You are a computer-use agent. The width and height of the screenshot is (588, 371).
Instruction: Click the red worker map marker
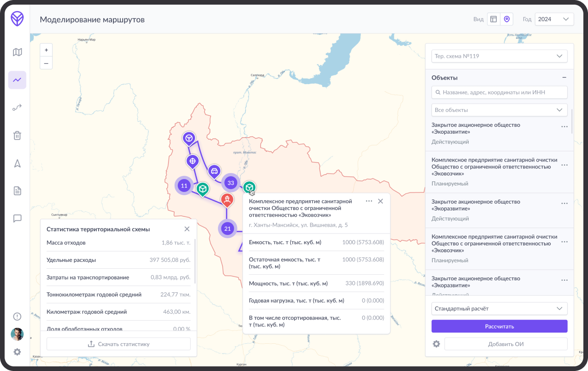click(227, 200)
